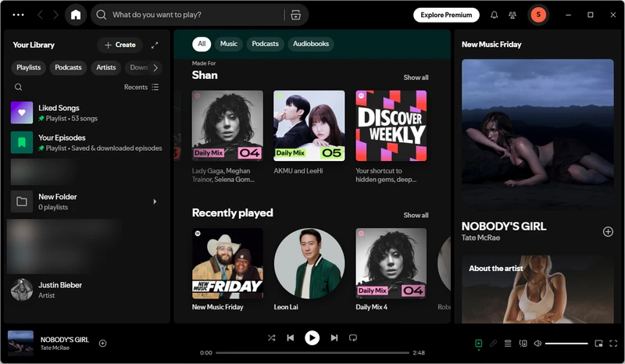
Task: Open Daily Mix 05 AKMU and LeeHi
Action: click(309, 126)
